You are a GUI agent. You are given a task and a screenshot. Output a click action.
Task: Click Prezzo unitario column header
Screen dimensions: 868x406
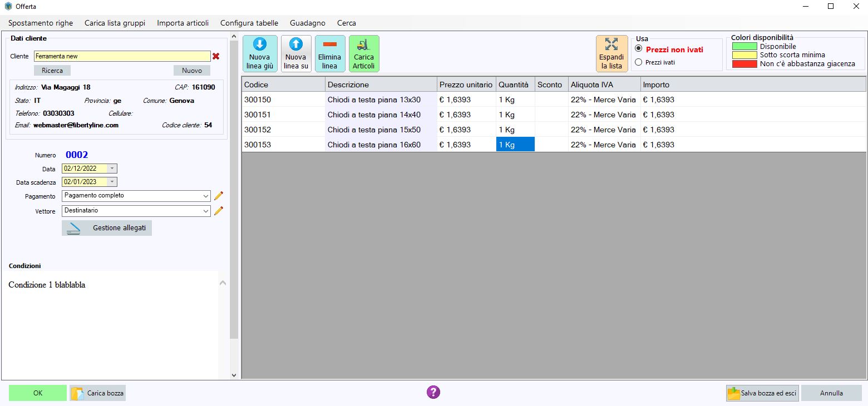coord(466,85)
